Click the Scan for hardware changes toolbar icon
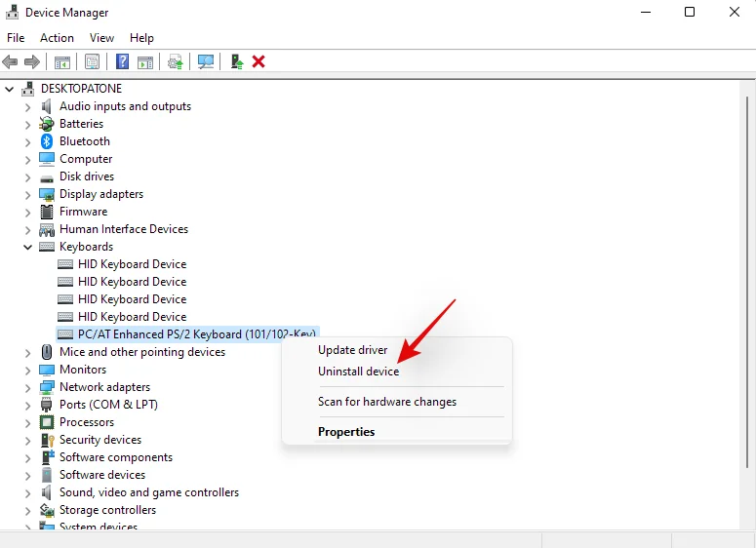The height and width of the screenshot is (548, 756). [206, 61]
